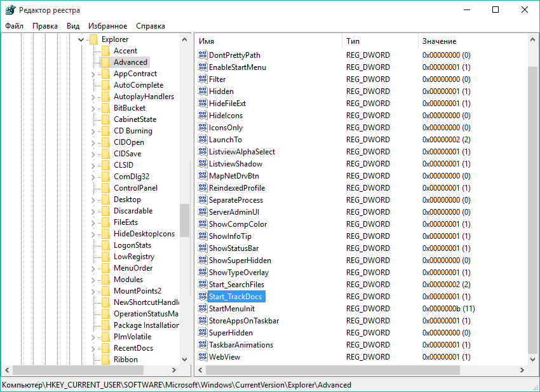540x392 pixels.
Task: Collapse the Explorer tree node
Action: pos(81,39)
